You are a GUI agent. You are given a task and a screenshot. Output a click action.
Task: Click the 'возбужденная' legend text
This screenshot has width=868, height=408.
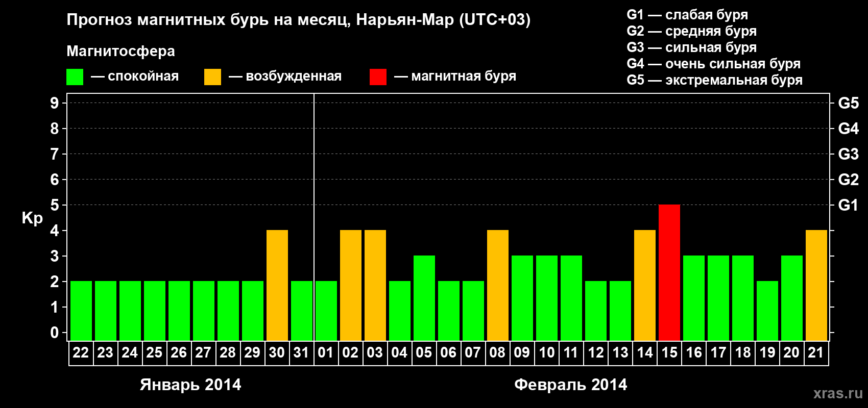pos(294,76)
